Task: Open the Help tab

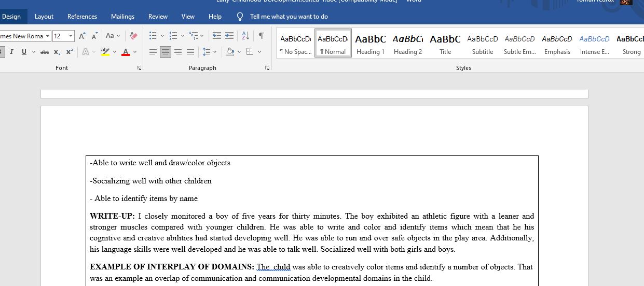Action: [215, 17]
